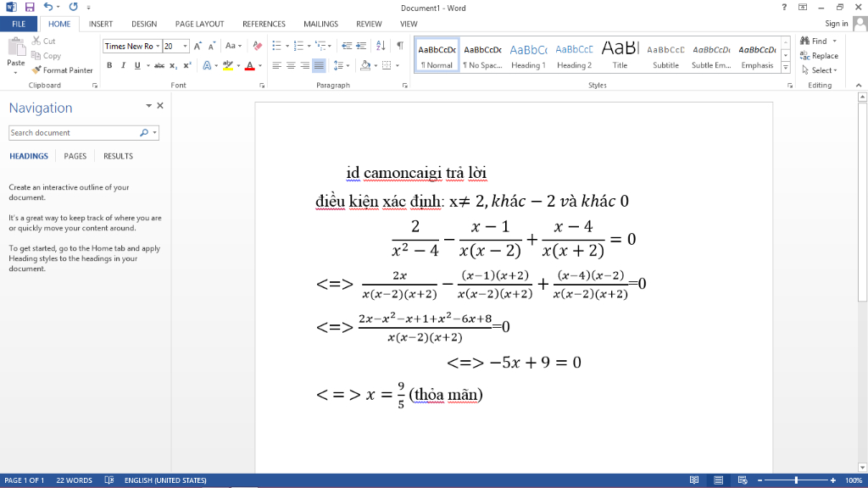Open spelling and proofing check
Screen dimensions: 868x488
coord(109,480)
